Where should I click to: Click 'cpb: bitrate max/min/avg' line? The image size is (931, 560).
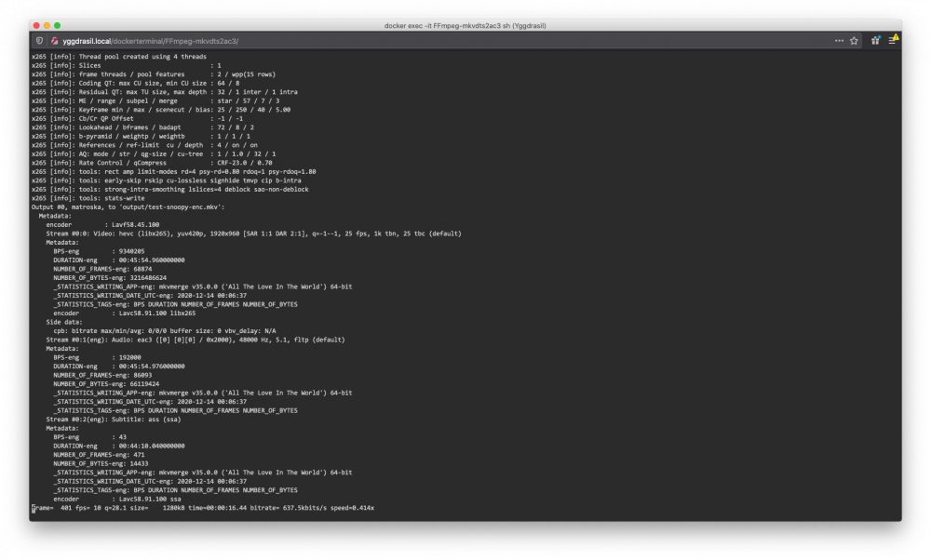165,331
